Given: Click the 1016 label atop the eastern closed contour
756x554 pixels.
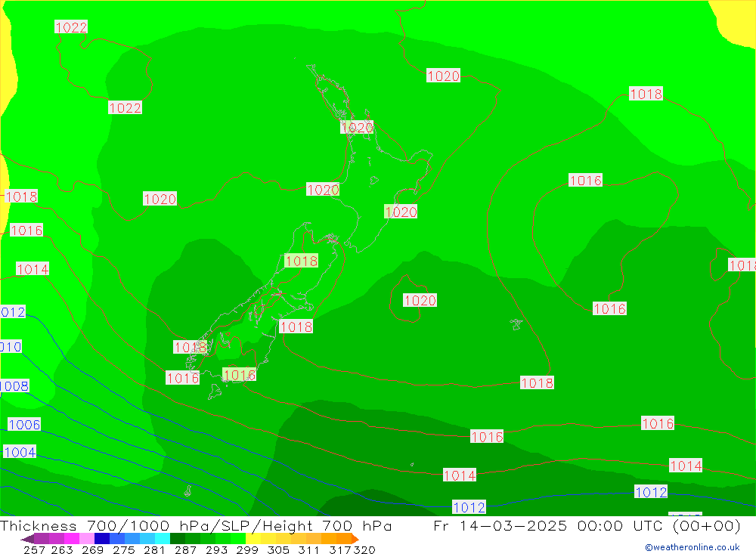Looking at the screenshot, I should click(586, 181).
